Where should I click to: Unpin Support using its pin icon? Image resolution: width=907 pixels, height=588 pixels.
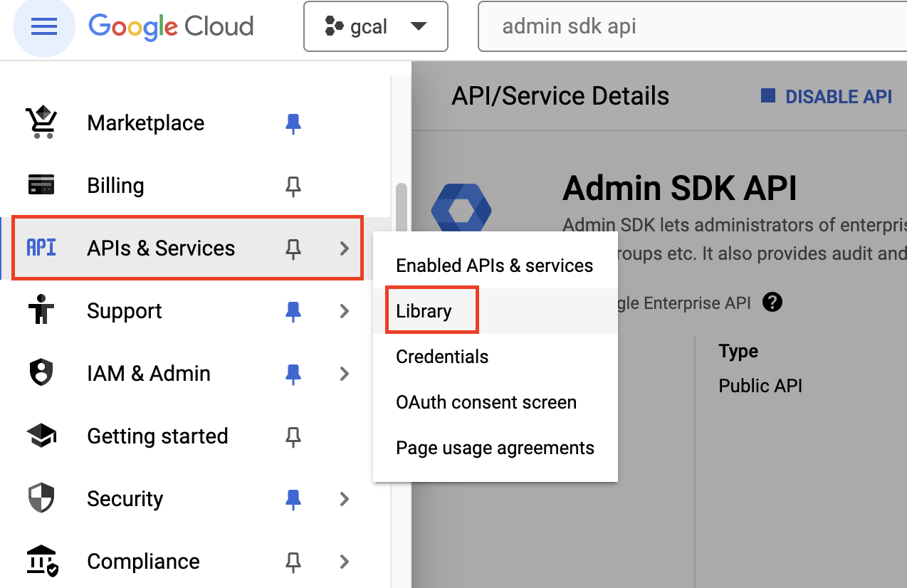[293, 311]
